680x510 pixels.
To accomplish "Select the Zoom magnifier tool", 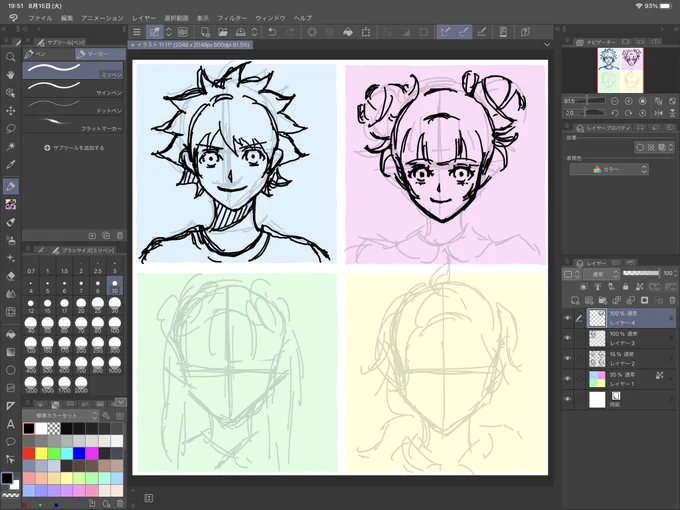I will pyautogui.click(x=10, y=57).
